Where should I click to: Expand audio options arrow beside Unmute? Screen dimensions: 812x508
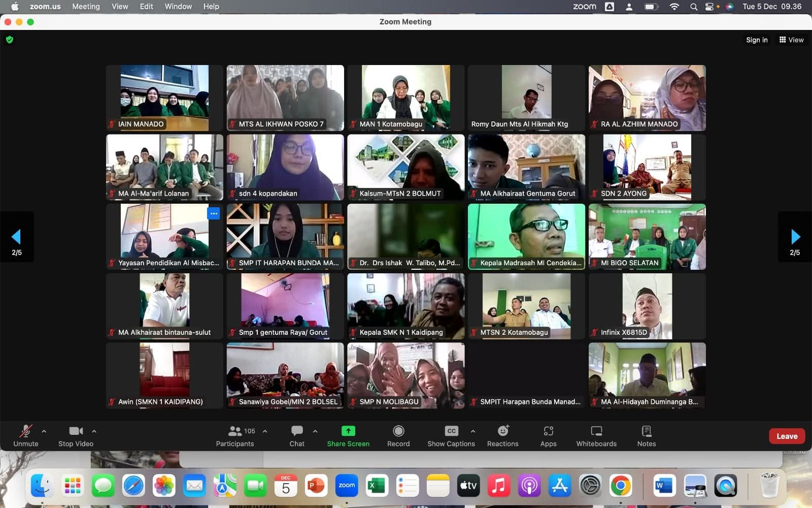coord(44,431)
